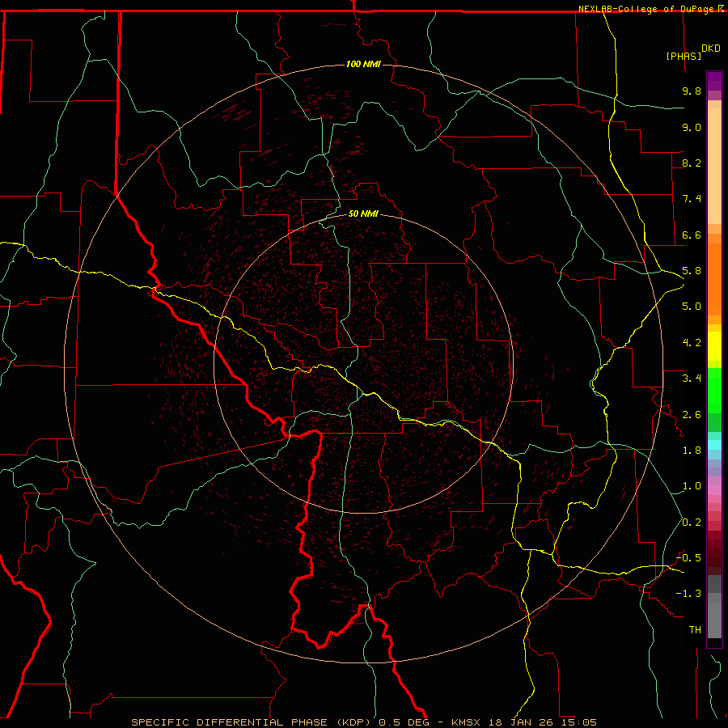Pick the purple segment atop the color bar
The width and height of the screenshot is (728, 728).
(714, 81)
